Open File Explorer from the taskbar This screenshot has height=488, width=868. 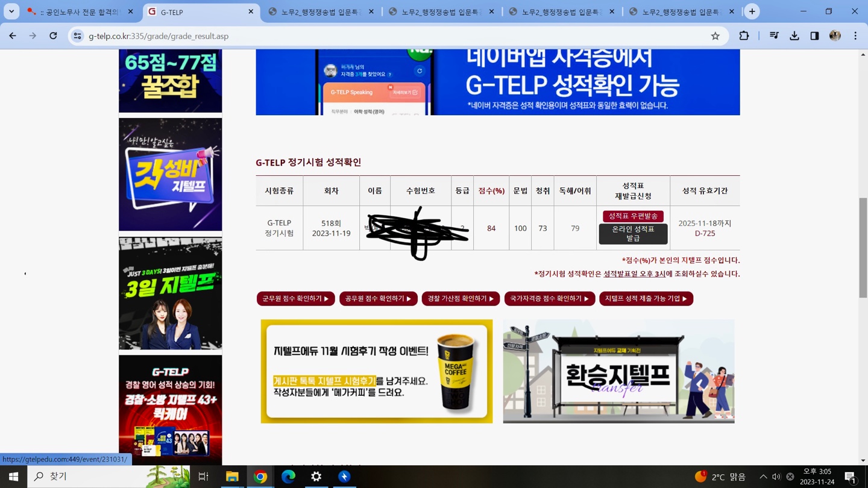tap(232, 477)
